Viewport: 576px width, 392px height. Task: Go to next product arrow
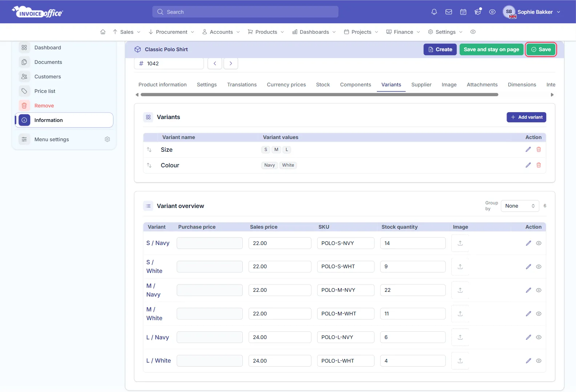pyautogui.click(x=231, y=64)
